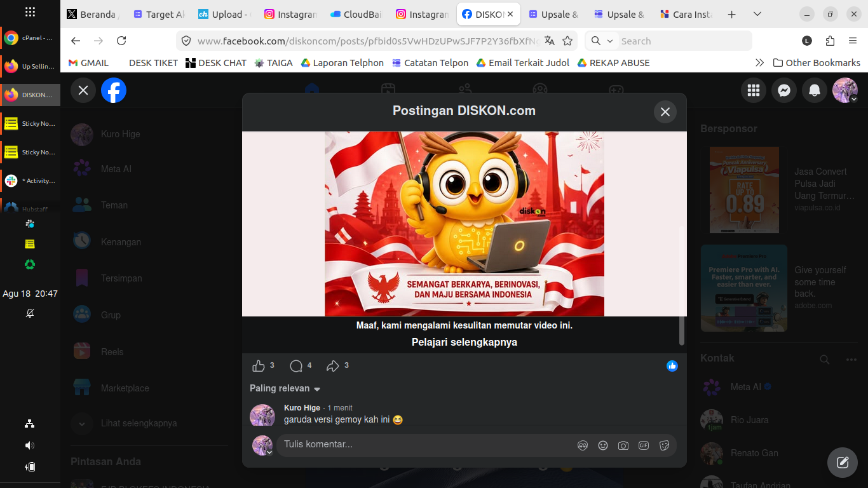The height and width of the screenshot is (488, 868).
Task: Close the Postingan DISKON.com dialog
Action: (665, 112)
